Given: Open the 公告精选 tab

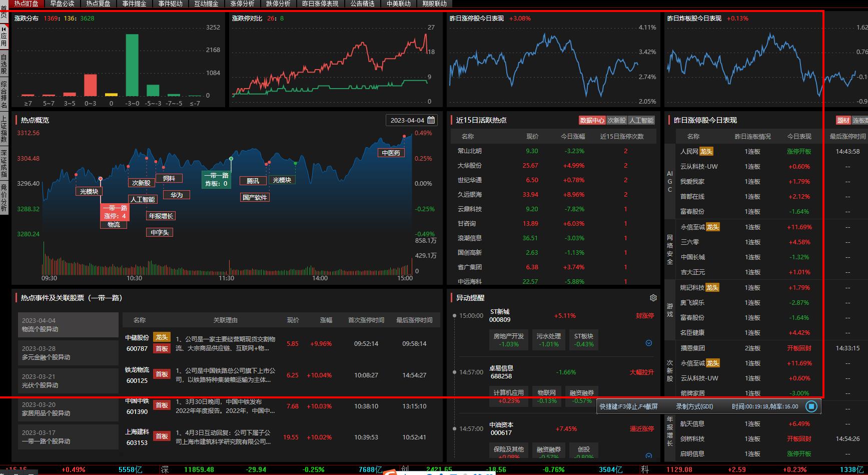Looking at the screenshot, I should (362, 4).
